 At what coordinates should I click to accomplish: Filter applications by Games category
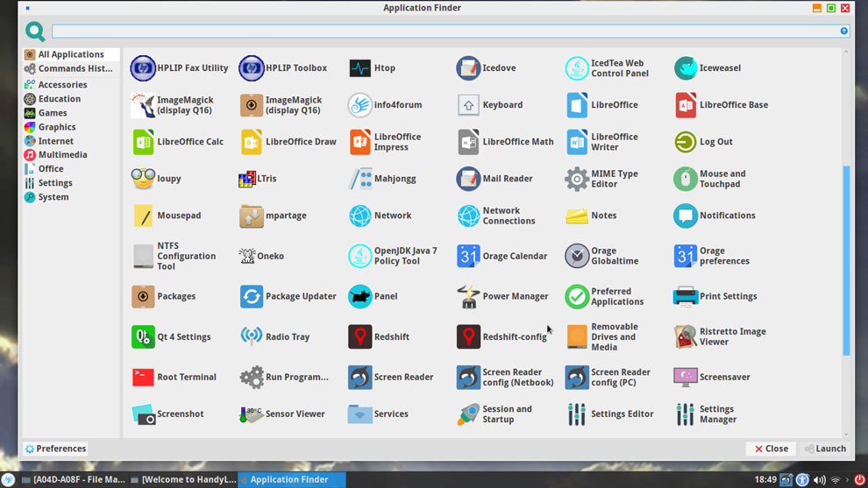[x=71, y=112]
